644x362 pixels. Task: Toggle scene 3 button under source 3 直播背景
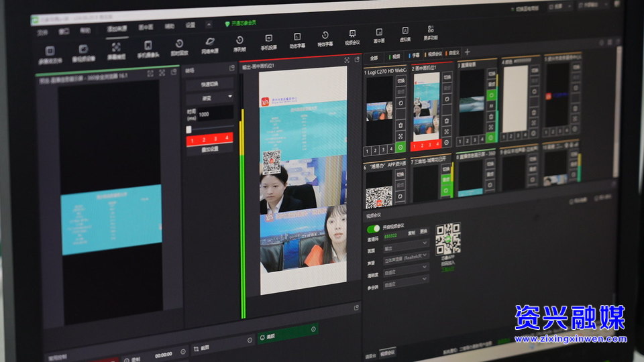pos(476,140)
